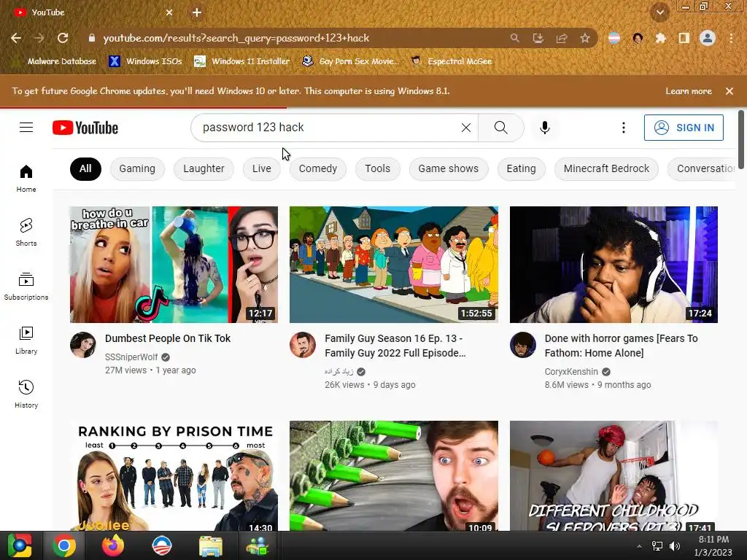
Task: Open Firefox from the taskbar
Action: point(113,545)
